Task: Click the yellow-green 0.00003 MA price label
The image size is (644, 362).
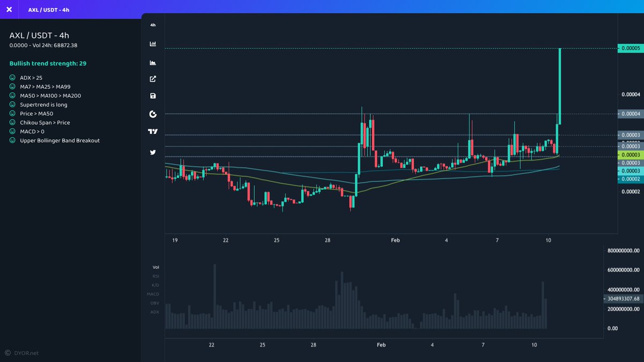Action: pos(630,154)
